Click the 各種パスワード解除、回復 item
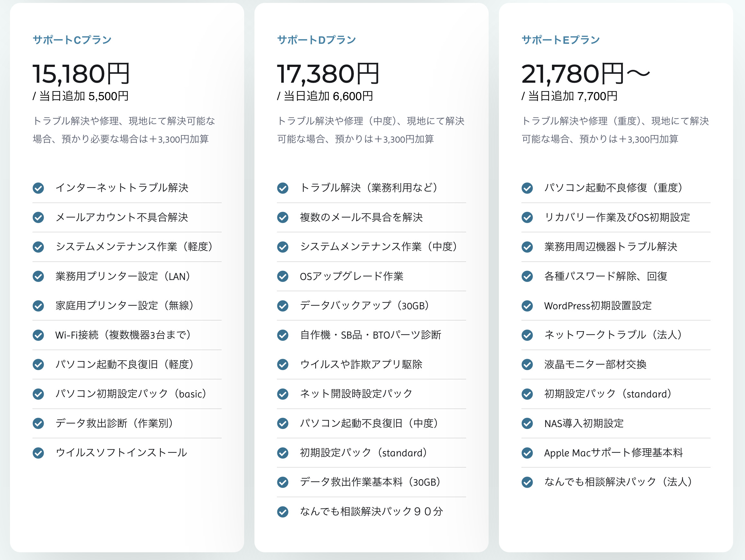This screenshot has height=560, width=745. [606, 276]
